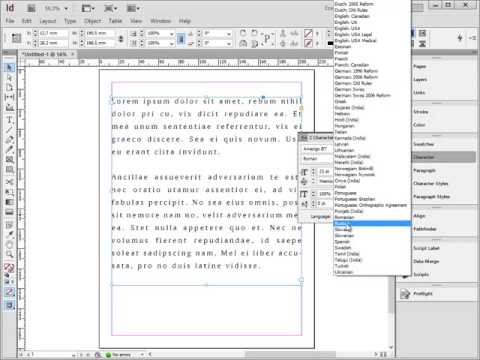Open the View menu
This screenshot has height=360, width=480.
(x=136, y=21)
